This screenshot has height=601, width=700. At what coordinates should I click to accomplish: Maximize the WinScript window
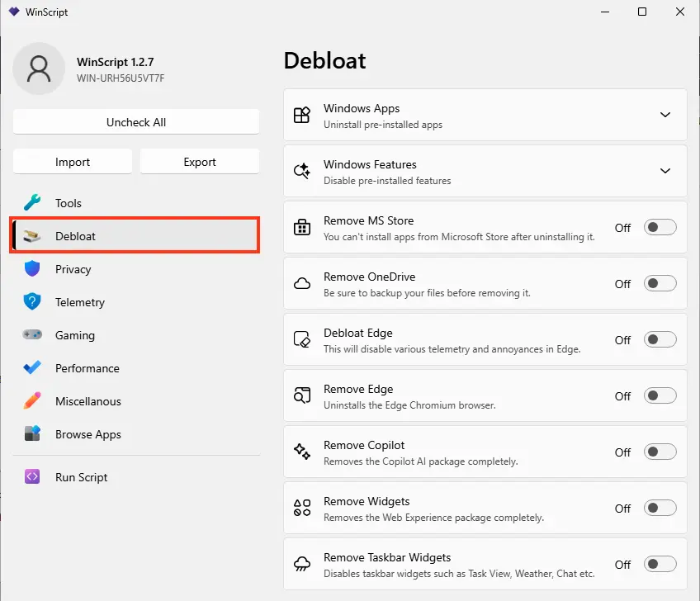click(642, 12)
